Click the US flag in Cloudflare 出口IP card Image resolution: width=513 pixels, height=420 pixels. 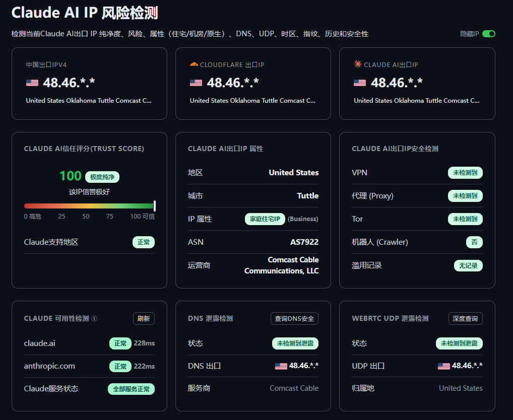pyautogui.click(x=196, y=83)
